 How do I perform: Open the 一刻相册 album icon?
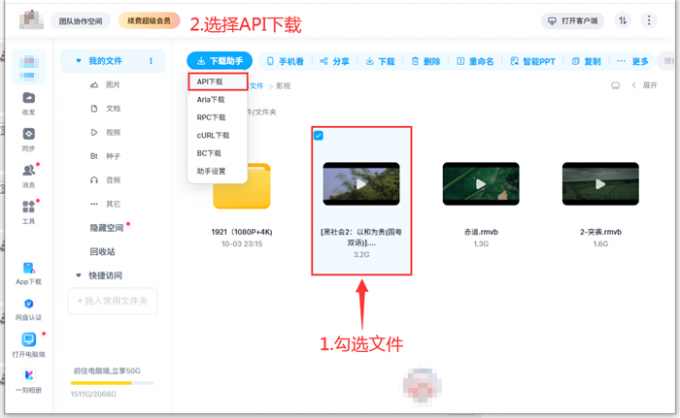click(29, 375)
